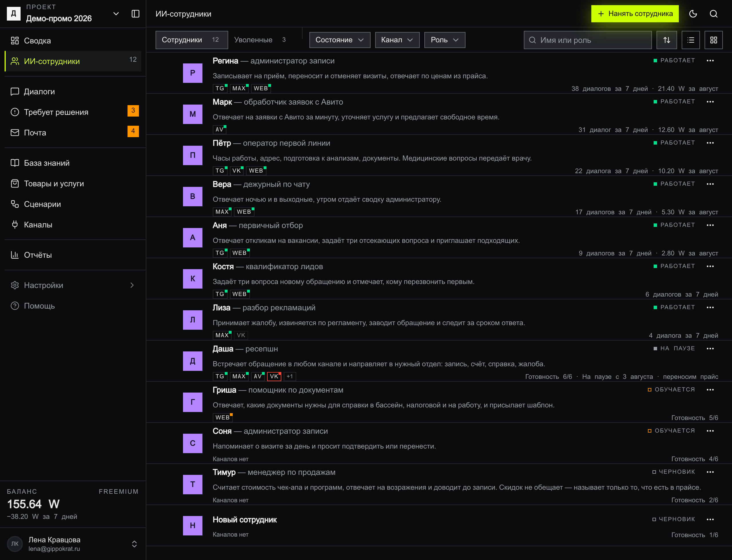Image resolution: width=732 pixels, height=560 pixels.
Task: Open the Роль filter dropdown
Action: 444,40
